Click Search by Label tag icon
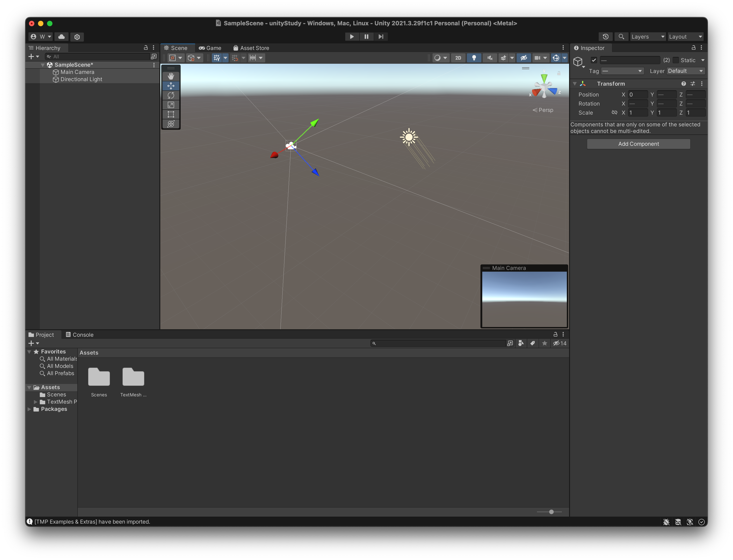Viewport: 733px width, 560px height. click(533, 343)
